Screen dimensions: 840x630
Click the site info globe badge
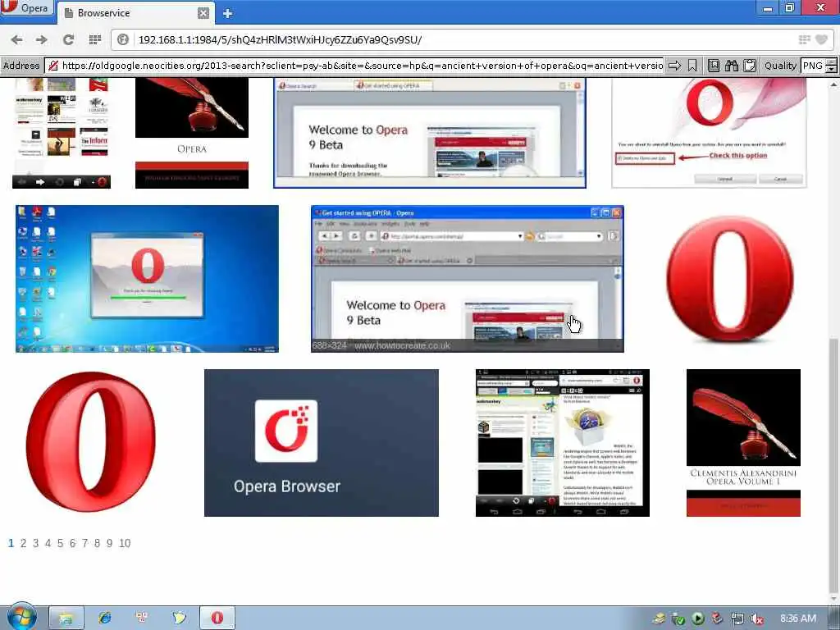click(x=123, y=39)
